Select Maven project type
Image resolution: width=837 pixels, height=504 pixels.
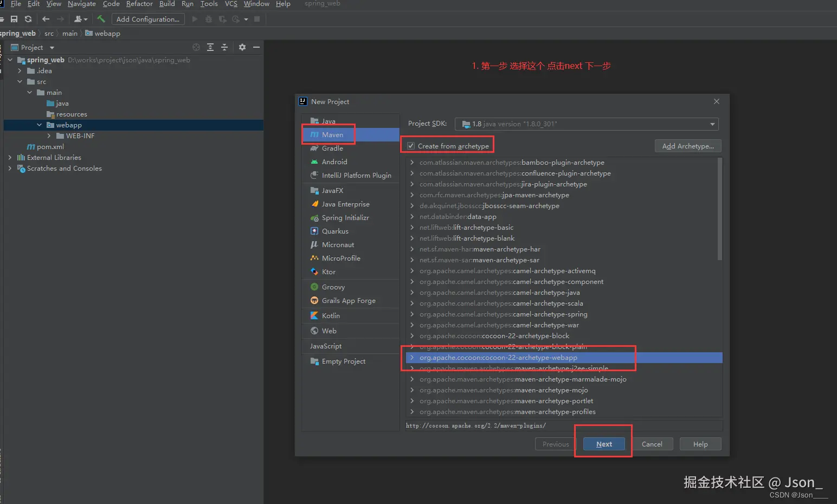pyautogui.click(x=351, y=134)
